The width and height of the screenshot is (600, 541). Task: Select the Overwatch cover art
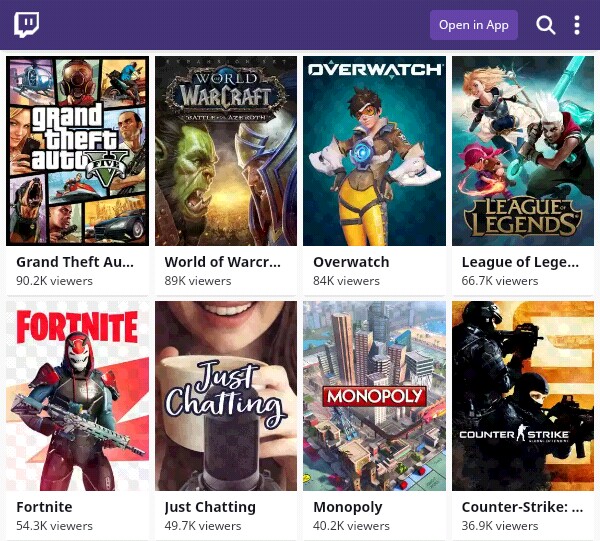[374, 151]
